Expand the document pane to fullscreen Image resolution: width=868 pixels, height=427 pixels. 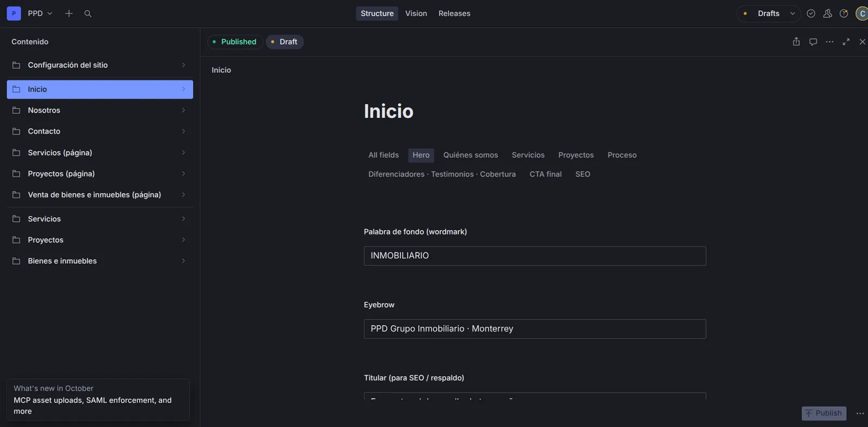click(846, 42)
